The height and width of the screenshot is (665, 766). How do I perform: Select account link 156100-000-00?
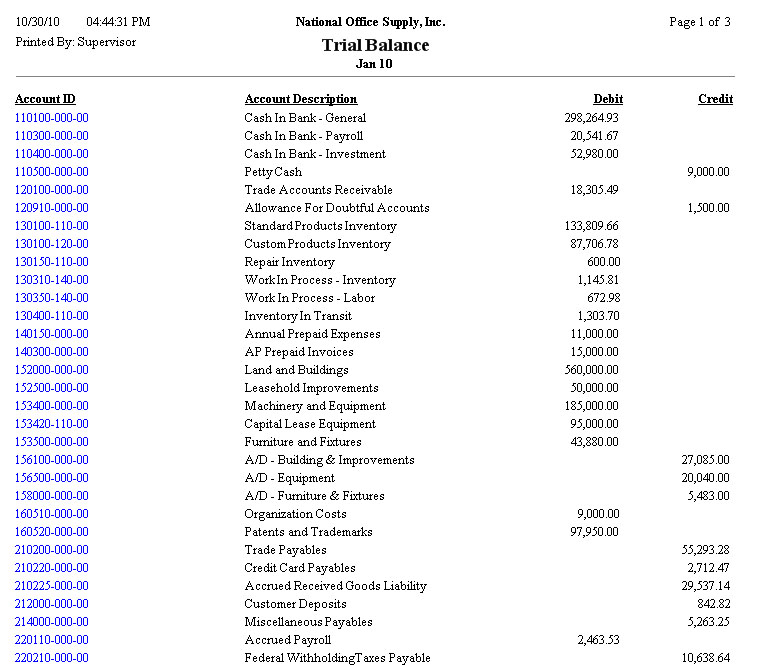pyautogui.click(x=52, y=460)
